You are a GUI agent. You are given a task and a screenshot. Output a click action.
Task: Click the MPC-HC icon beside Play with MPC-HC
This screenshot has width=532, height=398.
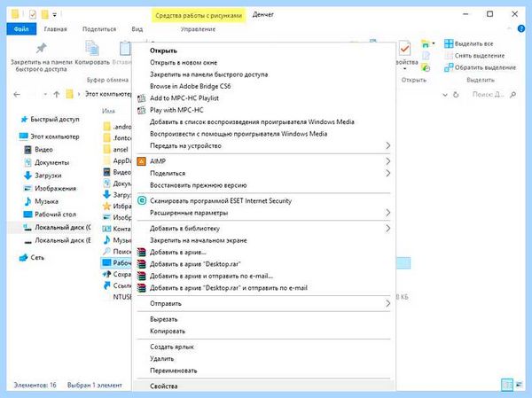point(141,110)
